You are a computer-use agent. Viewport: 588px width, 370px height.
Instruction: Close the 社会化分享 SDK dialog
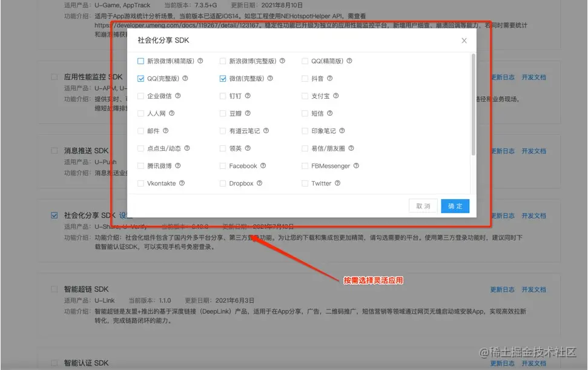point(464,41)
